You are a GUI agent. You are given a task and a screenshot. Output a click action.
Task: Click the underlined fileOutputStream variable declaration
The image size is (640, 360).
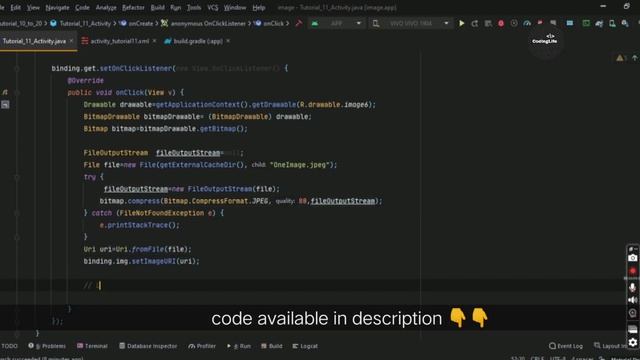(x=188, y=153)
